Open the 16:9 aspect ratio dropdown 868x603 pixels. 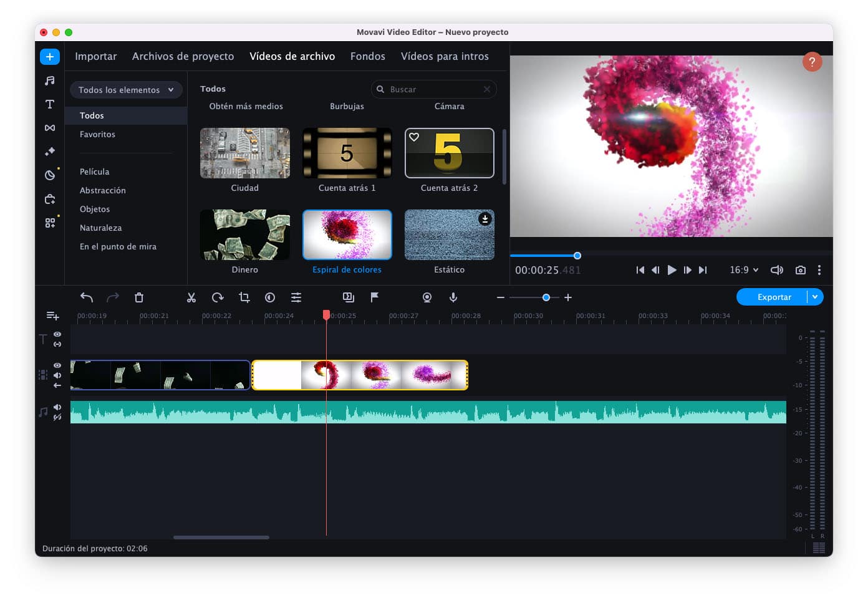(x=743, y=270)
